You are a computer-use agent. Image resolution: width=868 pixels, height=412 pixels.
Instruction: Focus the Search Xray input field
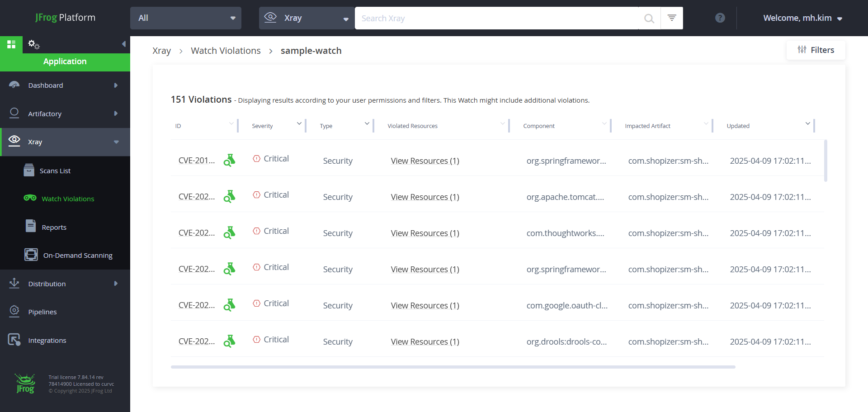click(x=497, y=18)
